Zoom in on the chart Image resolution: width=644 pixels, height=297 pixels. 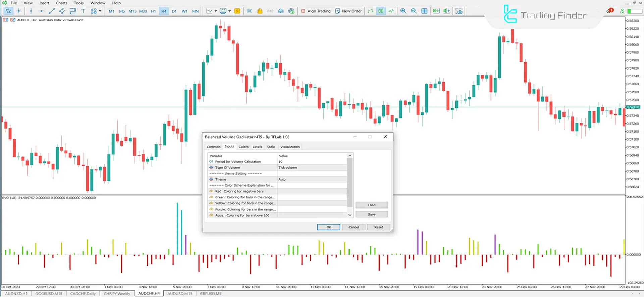tap(403, 11)
